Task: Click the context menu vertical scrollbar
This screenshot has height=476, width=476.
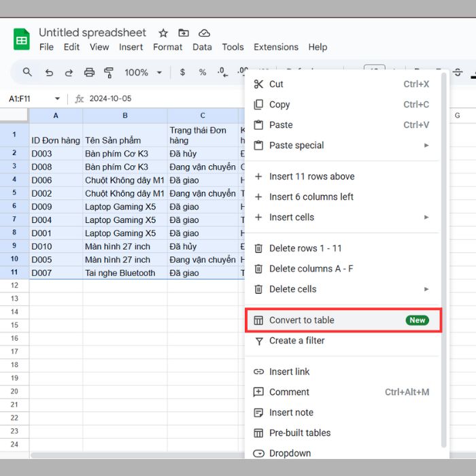Action: click(x=444, y=260)
